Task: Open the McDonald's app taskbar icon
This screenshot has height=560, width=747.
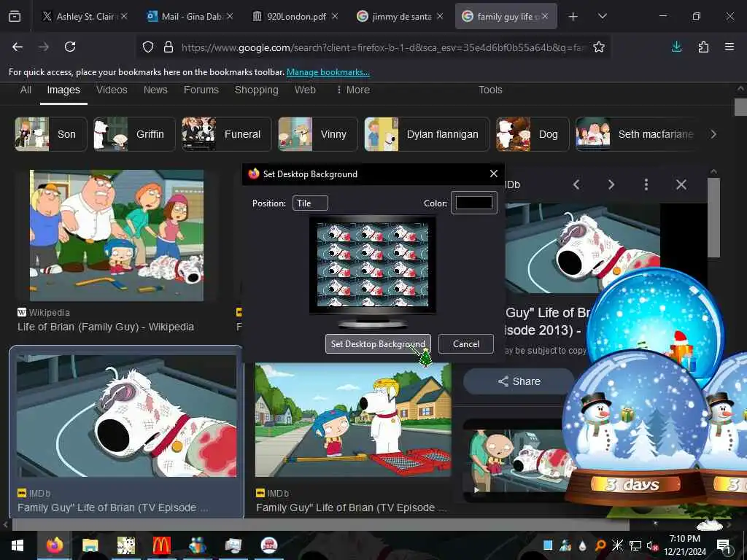Action: [161, 545]
